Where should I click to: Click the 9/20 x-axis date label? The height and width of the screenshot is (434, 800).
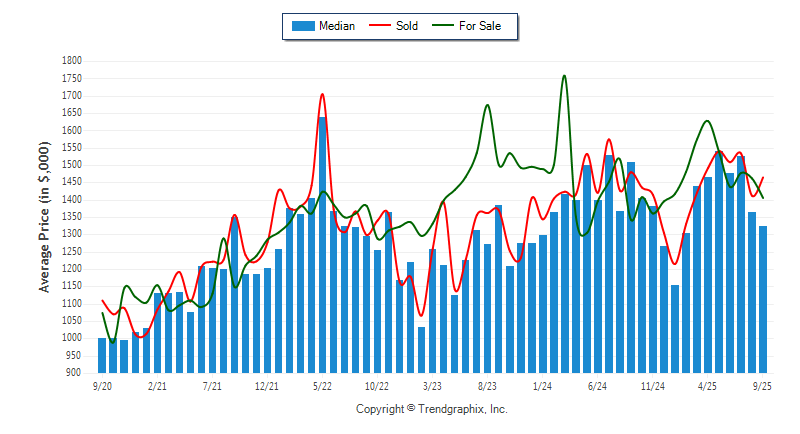(102, 384)
